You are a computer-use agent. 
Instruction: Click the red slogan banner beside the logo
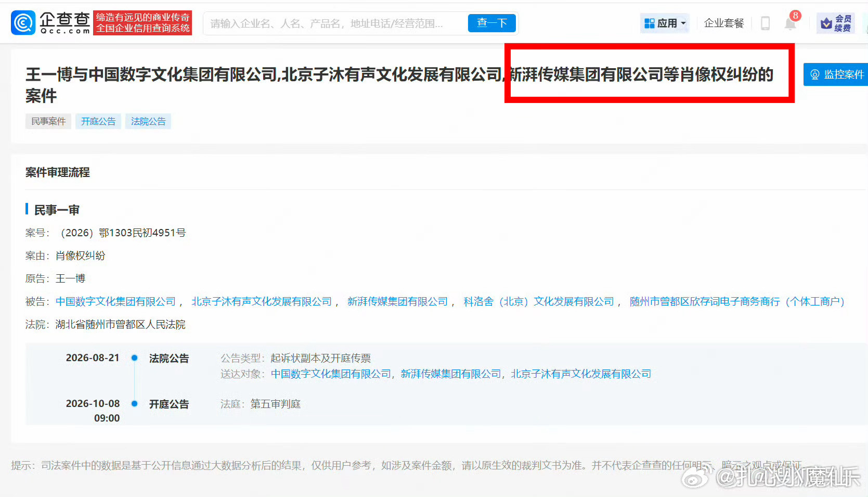[x=142, y=23]
